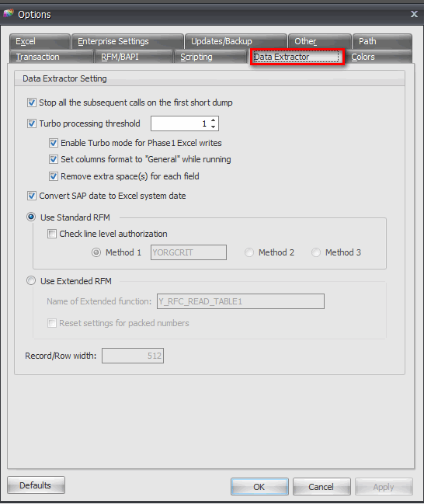The image size is (424, 504).
Task: Close the Options dialog
Action: point(414,14)
